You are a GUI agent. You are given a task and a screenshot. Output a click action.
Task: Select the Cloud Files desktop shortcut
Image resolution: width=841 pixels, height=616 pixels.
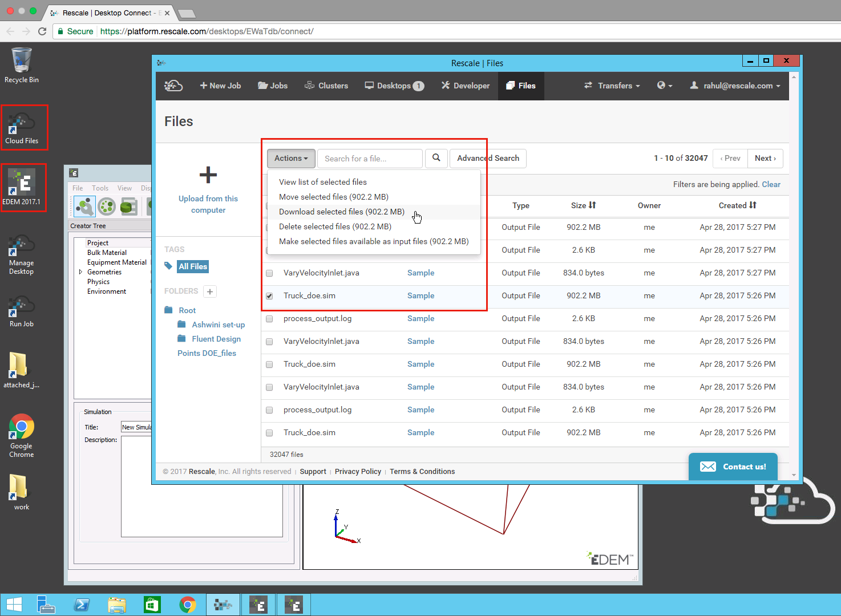coord(22,128)
